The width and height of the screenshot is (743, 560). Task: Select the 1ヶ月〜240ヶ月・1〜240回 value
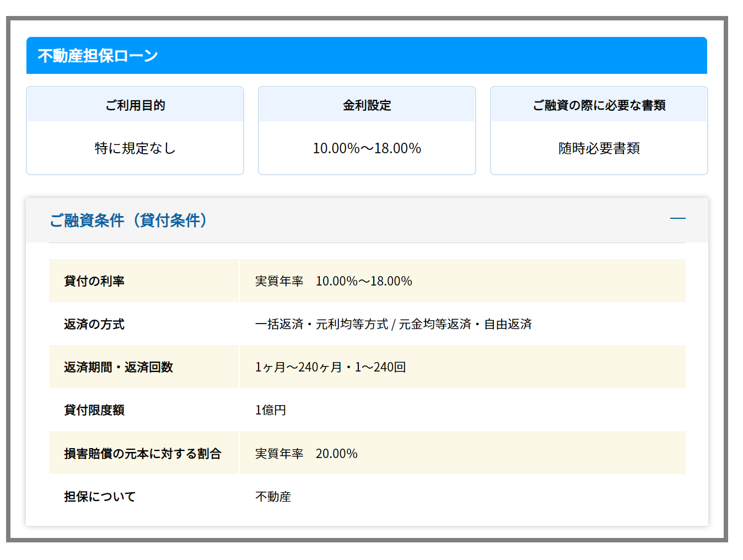coord(330,367)
